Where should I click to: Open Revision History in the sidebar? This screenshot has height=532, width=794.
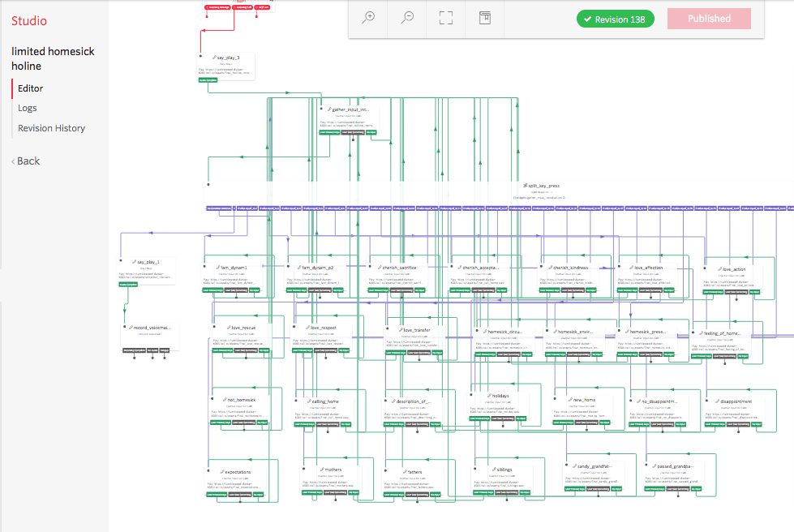[51, 128]
